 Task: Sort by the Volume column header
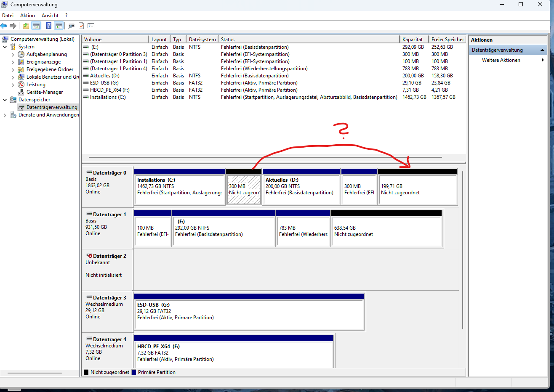tap(115, 40)
